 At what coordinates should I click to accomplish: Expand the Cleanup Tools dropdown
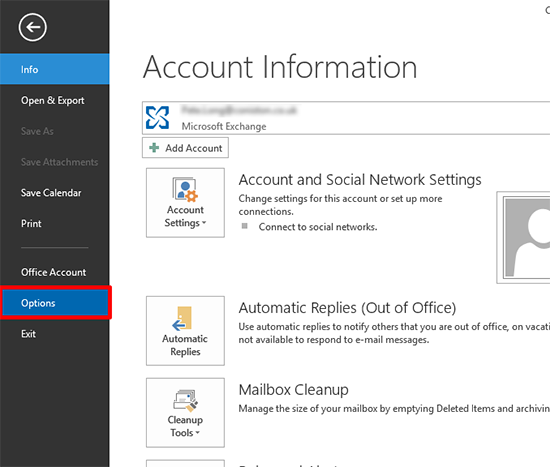tap(185, 413)
